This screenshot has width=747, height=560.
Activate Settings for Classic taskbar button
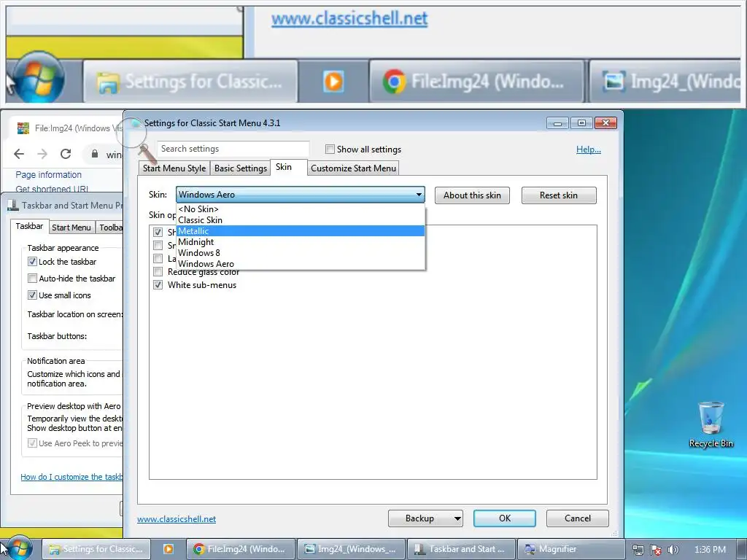point(97,549)
